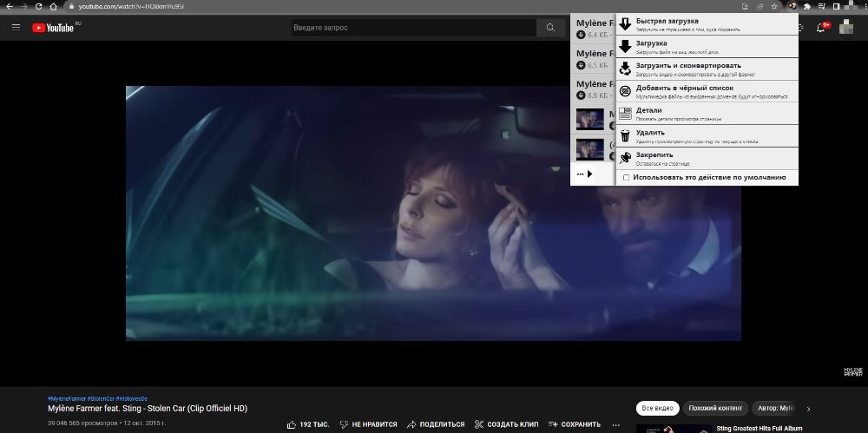The image size is (868, 433).
Task: Open YouTube notifications bell
Action: (x=820, y=28)
